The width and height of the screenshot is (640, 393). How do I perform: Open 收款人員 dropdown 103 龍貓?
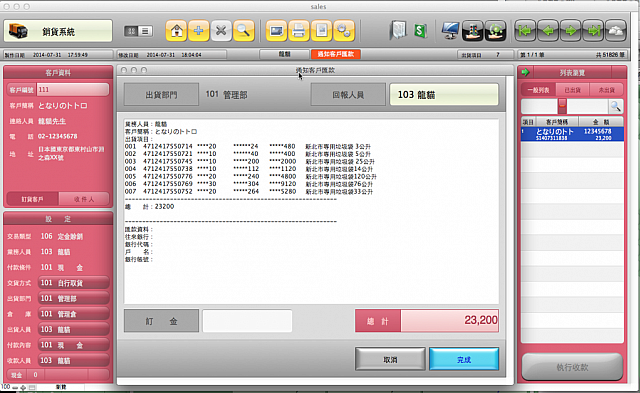(x=73, y=360)
